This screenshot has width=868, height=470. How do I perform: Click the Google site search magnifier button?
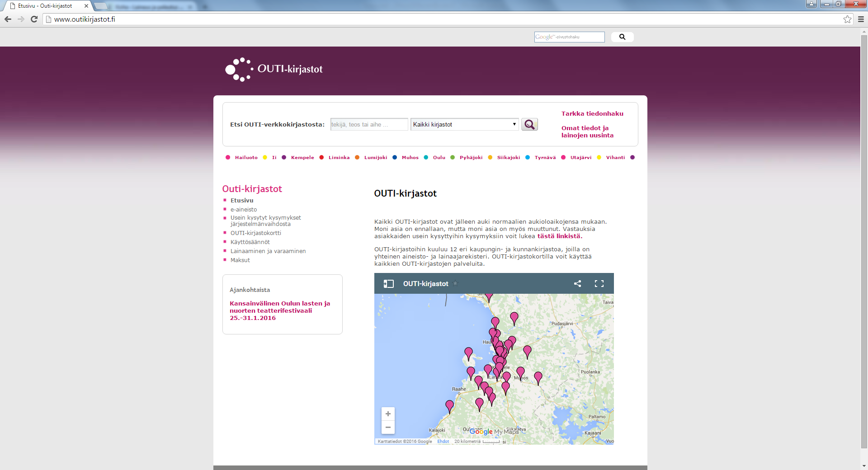click(x=622, y=37)
